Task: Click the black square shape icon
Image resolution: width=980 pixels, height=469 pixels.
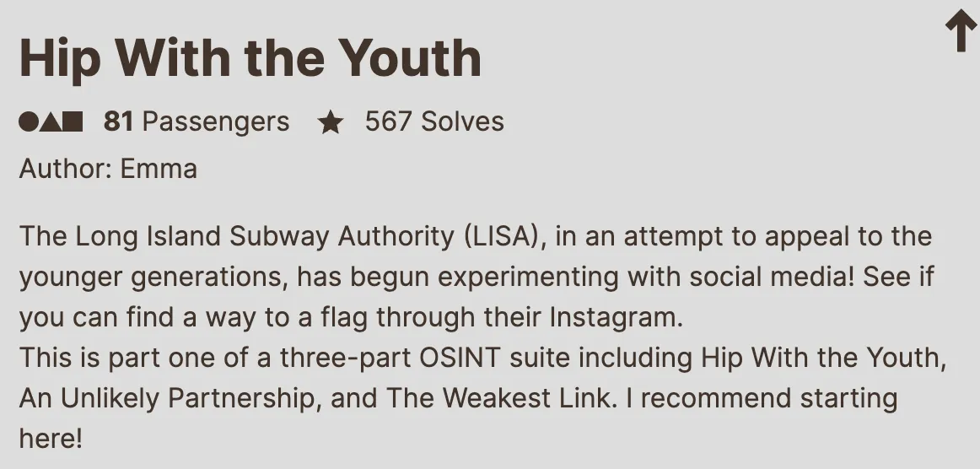Action: (x=73, y=122)
